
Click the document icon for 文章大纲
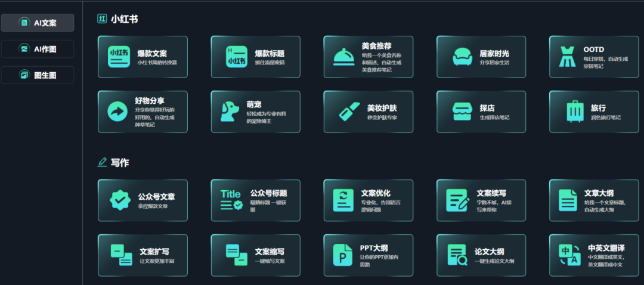tap(568, 200)
